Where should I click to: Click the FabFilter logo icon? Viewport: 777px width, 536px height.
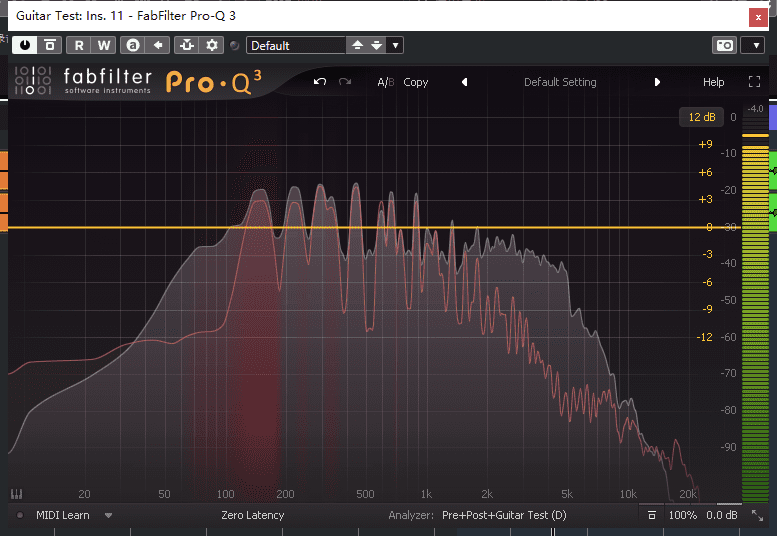pyautogui.click(x=33, y=80)
